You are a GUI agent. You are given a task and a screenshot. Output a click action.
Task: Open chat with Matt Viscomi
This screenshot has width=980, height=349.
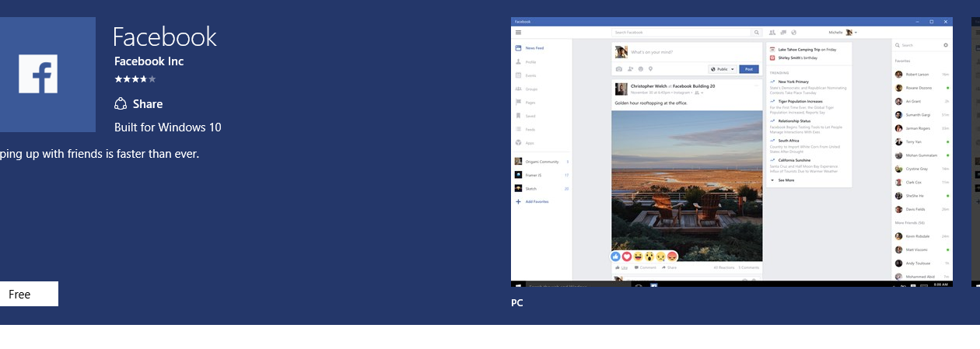[922, 250]
